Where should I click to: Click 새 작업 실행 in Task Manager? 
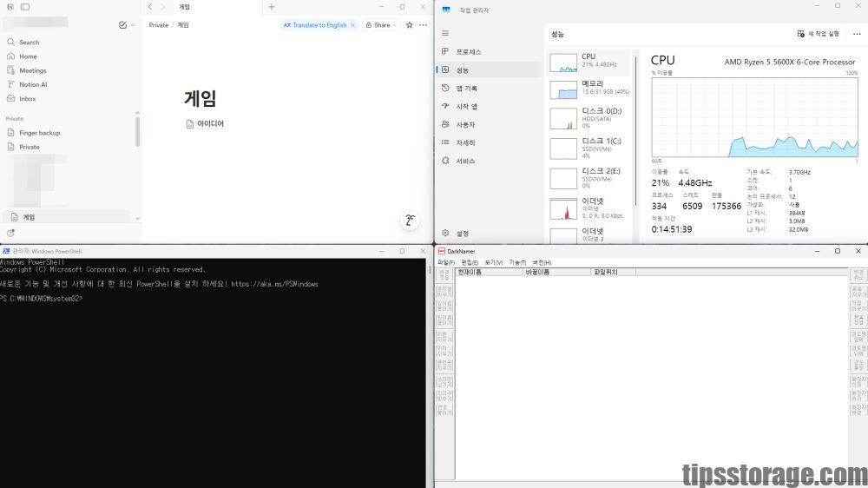[x=819, y=34]
